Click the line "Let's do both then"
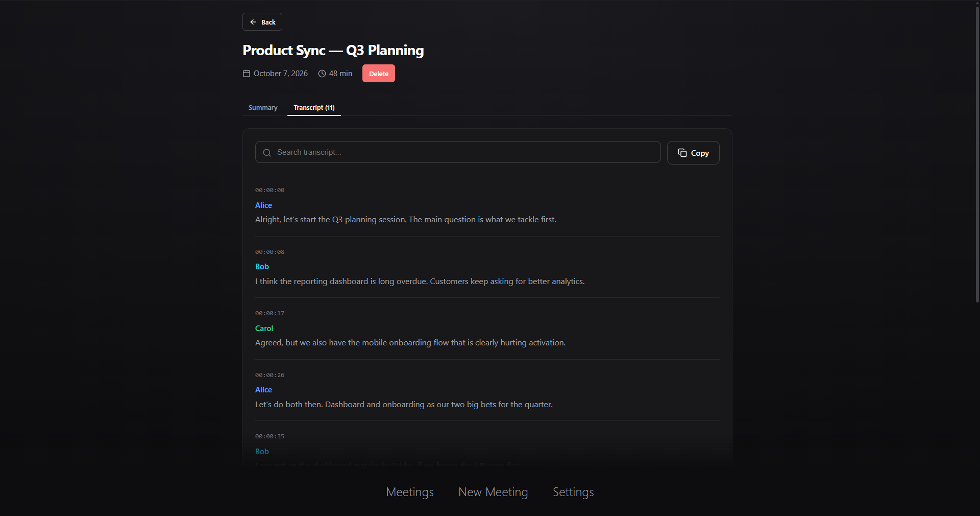980x516 pixels. [x=404, y=405]
